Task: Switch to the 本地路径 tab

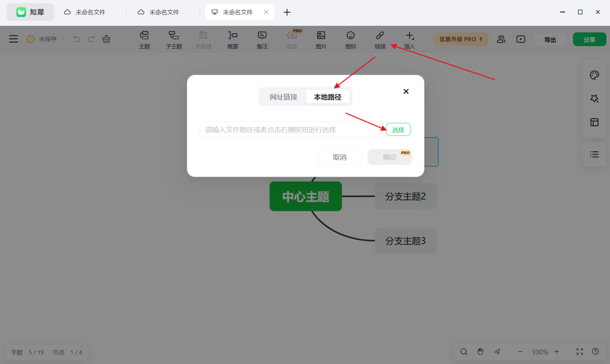Action: click(x=328, y=97)
